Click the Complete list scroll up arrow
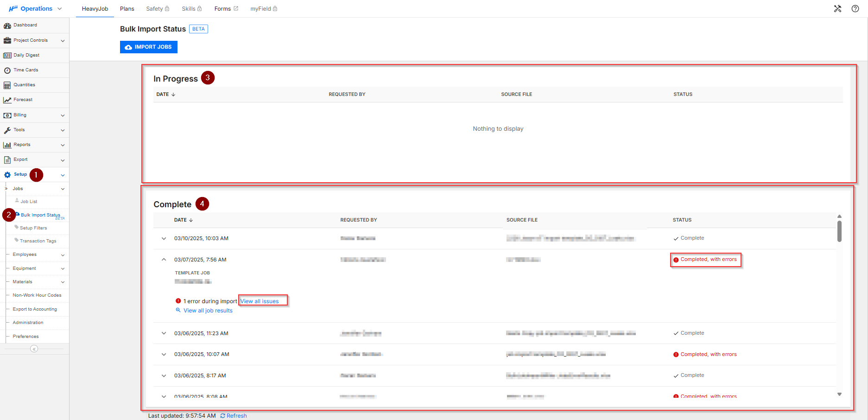The width and height of the screenshot is (868, 420). coord(839,216)
